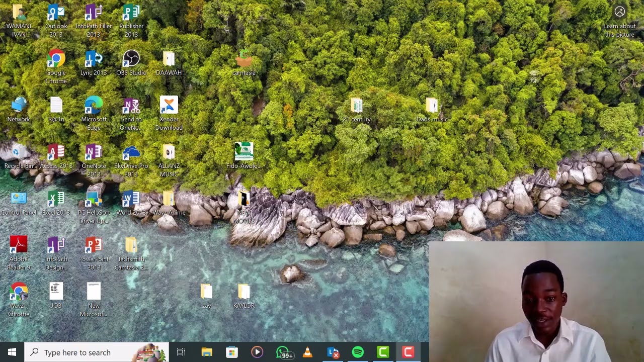Click the Lync icon on the taskbar

[333, 352]
